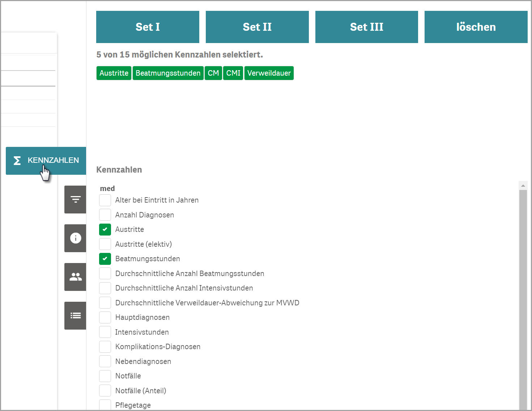Uncheck the Beatmungsstunden checkbox

[x=105, y=259]
